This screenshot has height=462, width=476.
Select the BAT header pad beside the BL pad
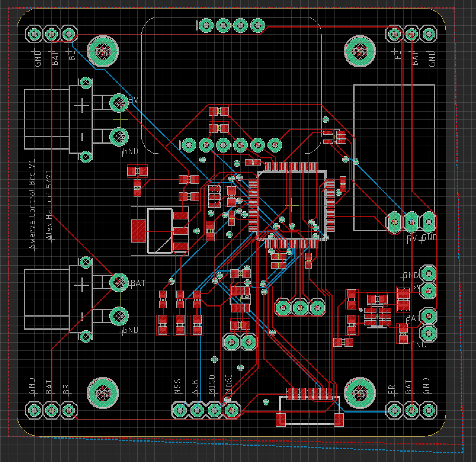point(52,34)
